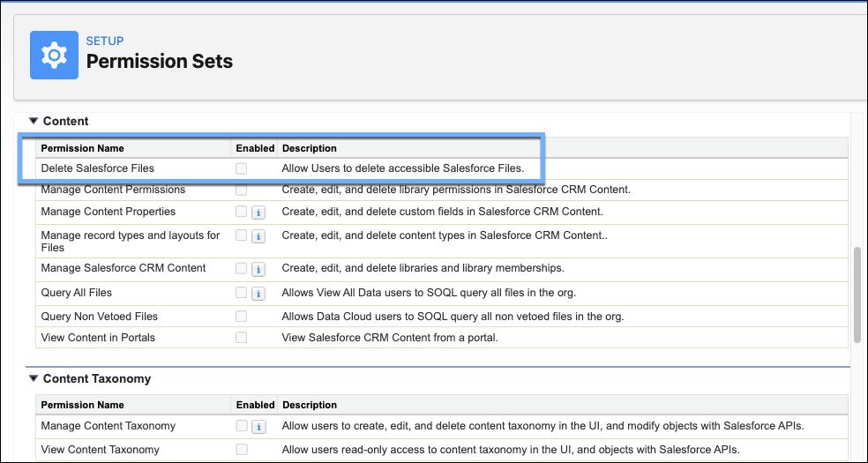Click Content Taxonomy table Permission Name header
Image resolution: width=868 pixels, height=463 pixels.
coord(83,405)
